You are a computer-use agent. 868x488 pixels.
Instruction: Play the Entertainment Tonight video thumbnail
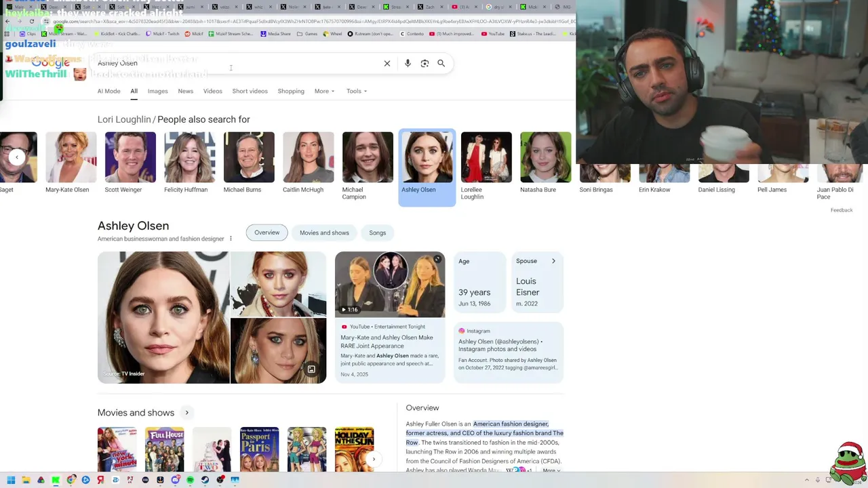tap(390, 284)
